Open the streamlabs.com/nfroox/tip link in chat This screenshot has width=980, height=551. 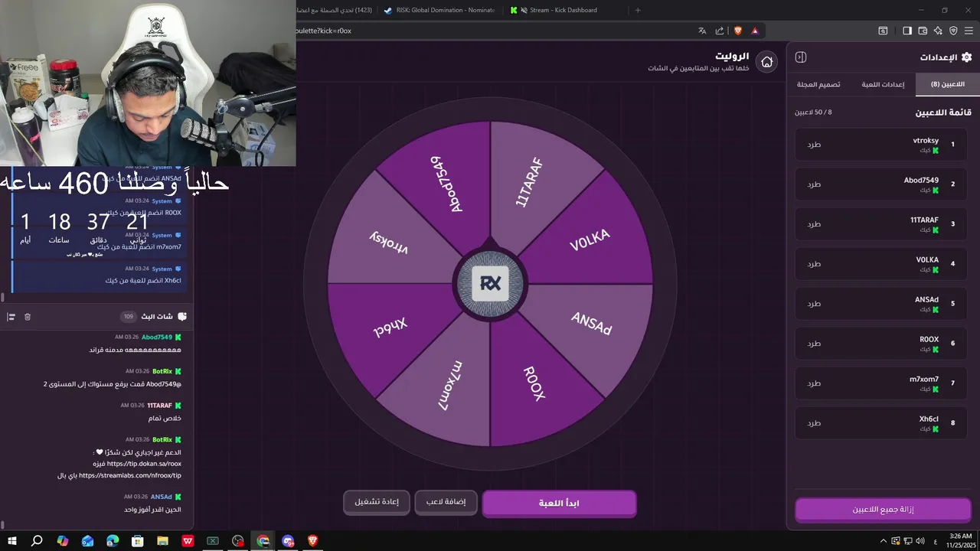tap(130, 475)
